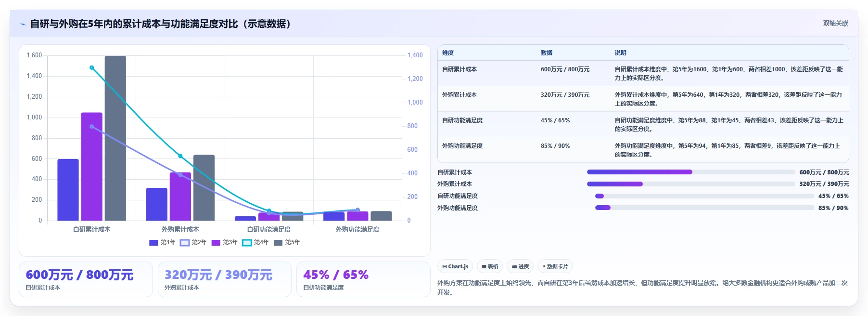This screenshot has width=868, height=316.
Task: Click the teal 第4年 line point above 自研累计成本
Action: coord(92,68)
